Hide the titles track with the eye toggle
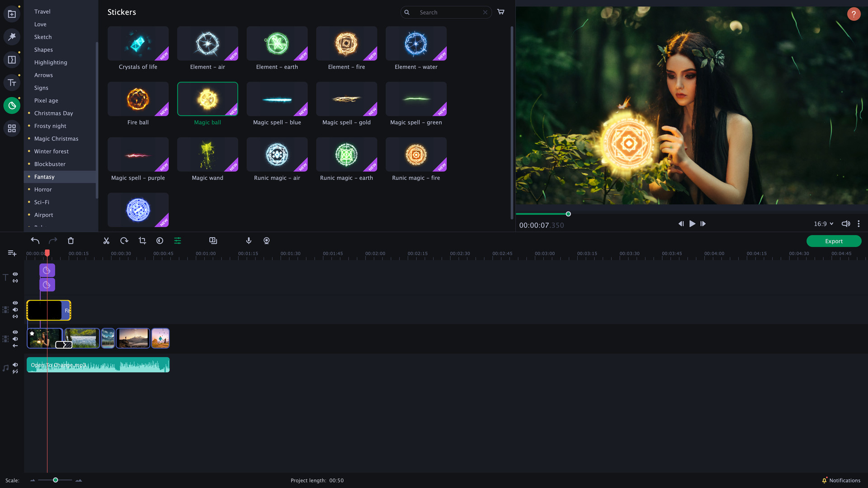 point(15,274)
